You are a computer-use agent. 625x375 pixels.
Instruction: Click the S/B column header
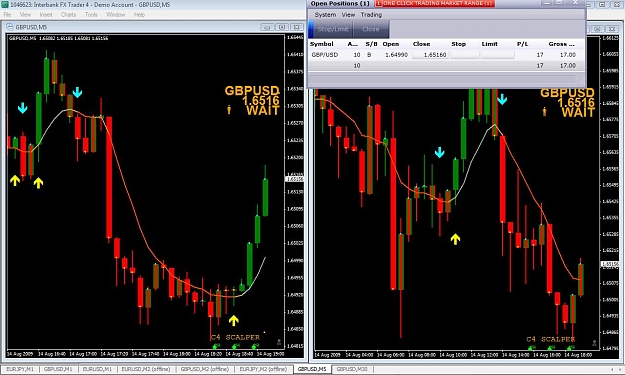(x=371, y=44)
